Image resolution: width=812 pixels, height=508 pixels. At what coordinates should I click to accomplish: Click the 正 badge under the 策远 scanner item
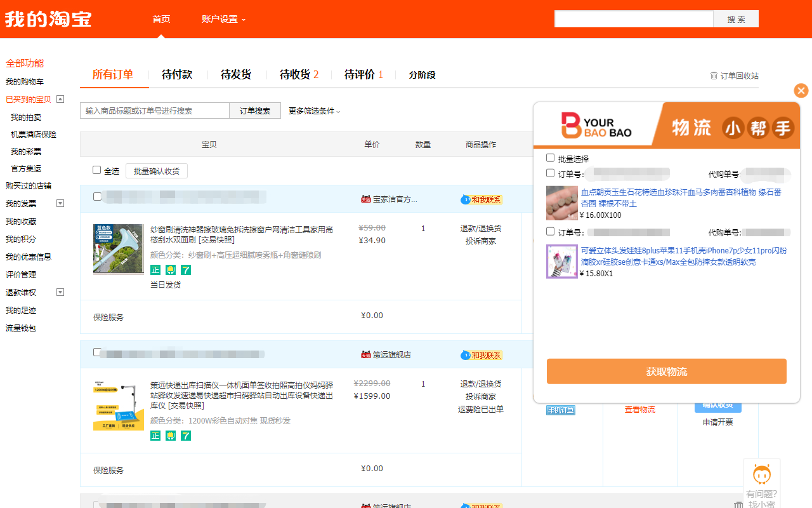[155, 436]
